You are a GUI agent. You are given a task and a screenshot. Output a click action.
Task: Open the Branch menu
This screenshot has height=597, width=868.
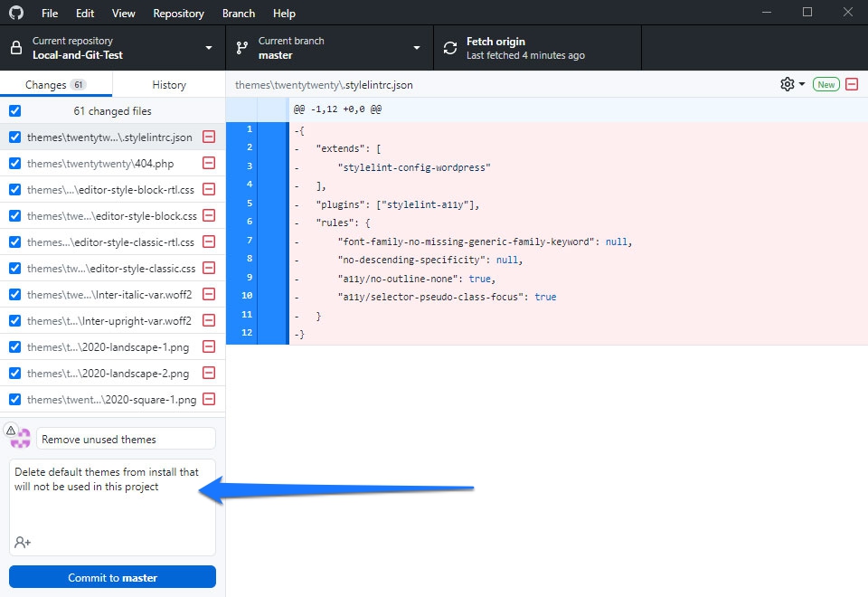tap(239, 14)
